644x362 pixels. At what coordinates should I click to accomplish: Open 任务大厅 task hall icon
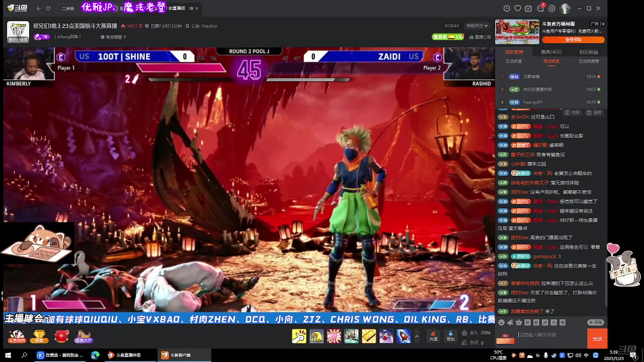[x=84, y=336]
